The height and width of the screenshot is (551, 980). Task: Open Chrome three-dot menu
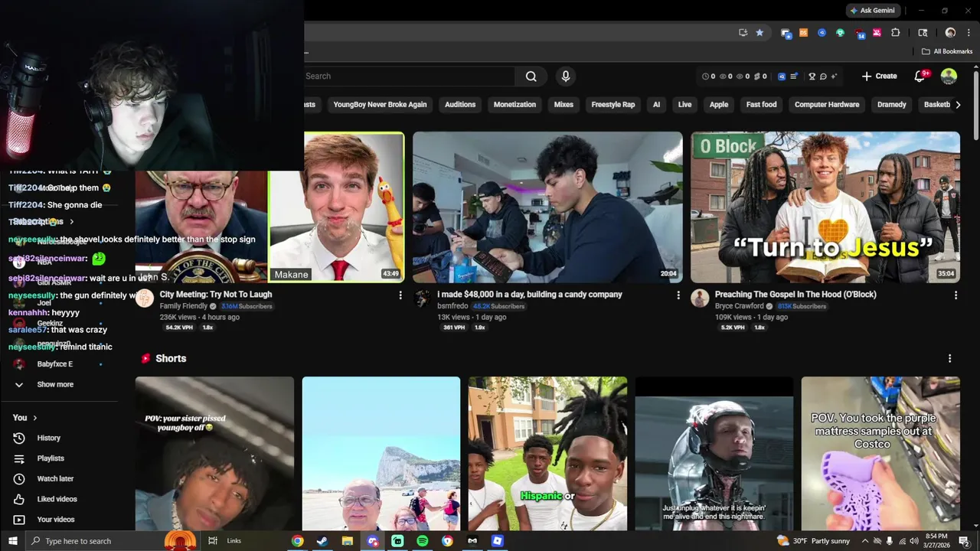coord(969,32)
